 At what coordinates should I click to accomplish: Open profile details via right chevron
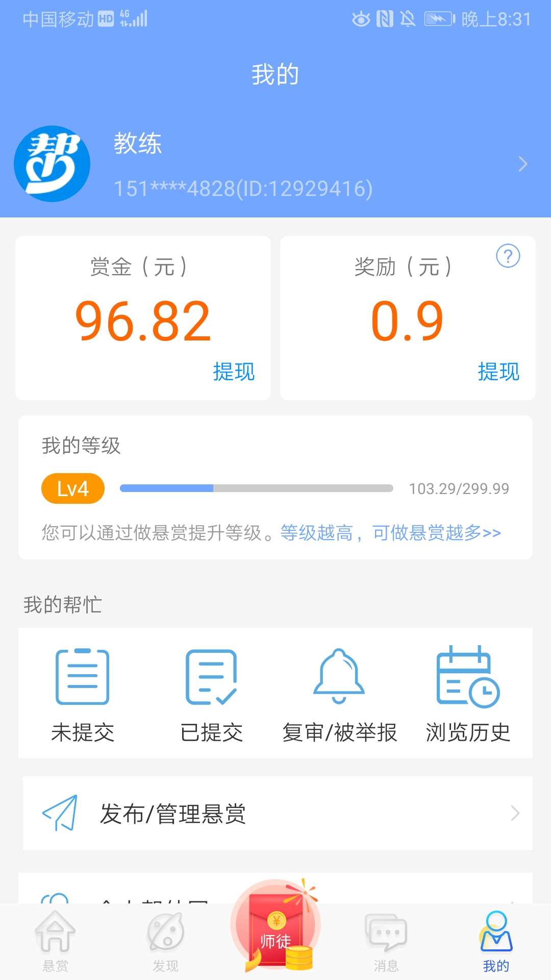[522, 164]
